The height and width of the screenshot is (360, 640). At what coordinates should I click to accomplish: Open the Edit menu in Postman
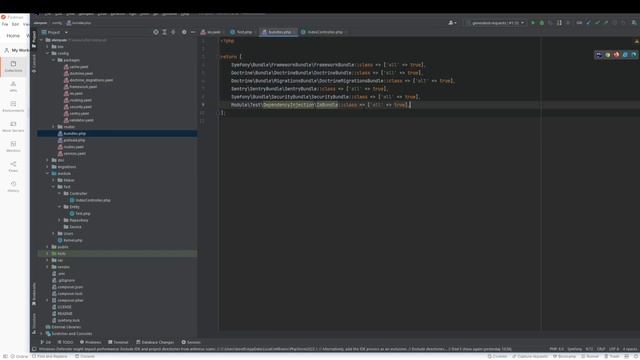point(15,24)
